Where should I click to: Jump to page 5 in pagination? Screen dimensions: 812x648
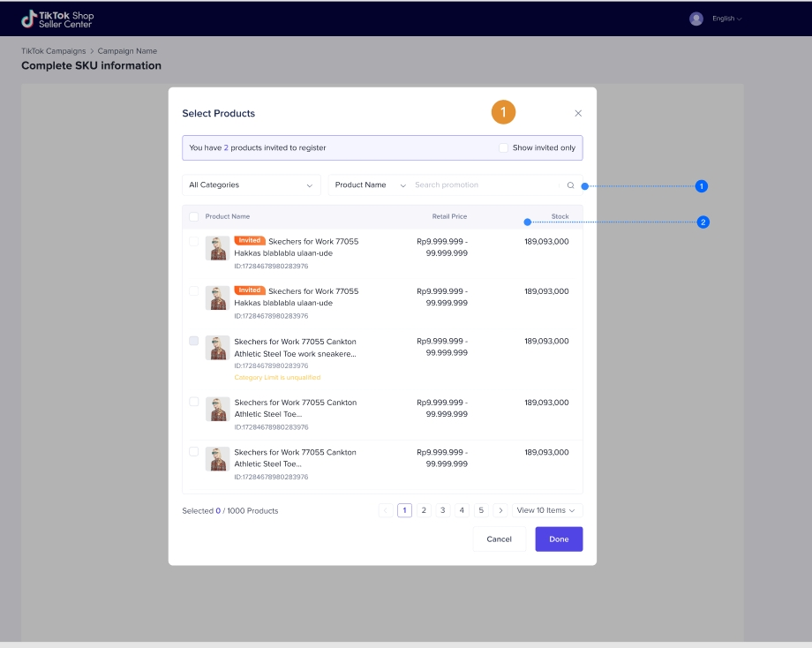click(x=481, y=510)
